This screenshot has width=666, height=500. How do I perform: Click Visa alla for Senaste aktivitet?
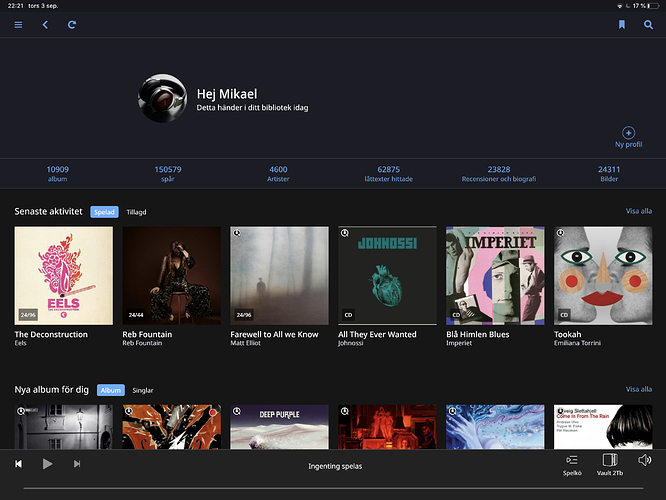[x=638, y=211]
